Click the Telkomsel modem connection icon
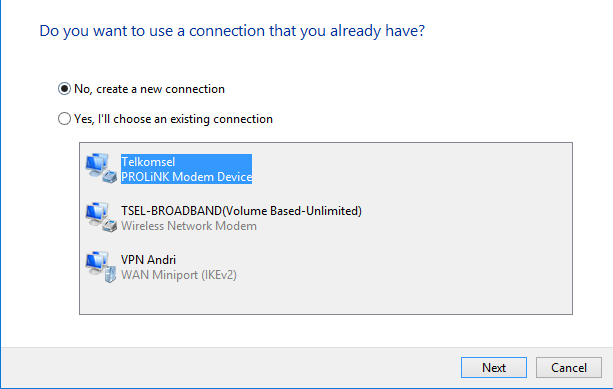The width and height of the screenshot is (613, 389). pyautogui.click(x=101, y=169)
